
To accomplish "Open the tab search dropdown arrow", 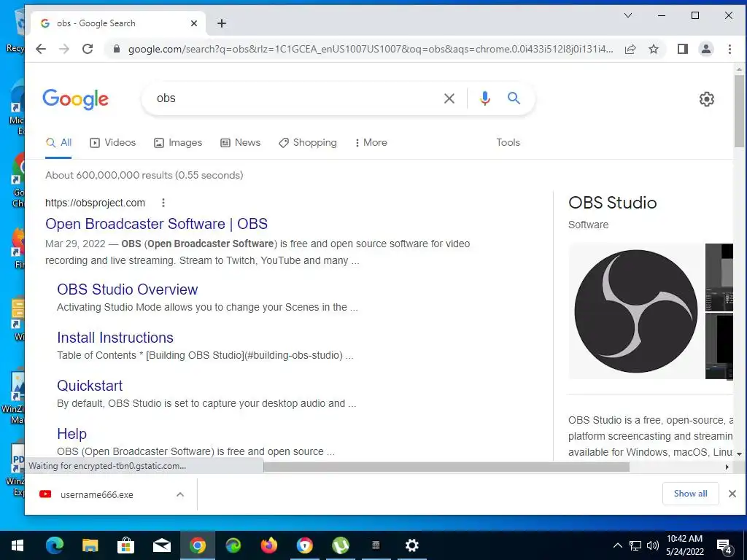I will click(628, 15).
